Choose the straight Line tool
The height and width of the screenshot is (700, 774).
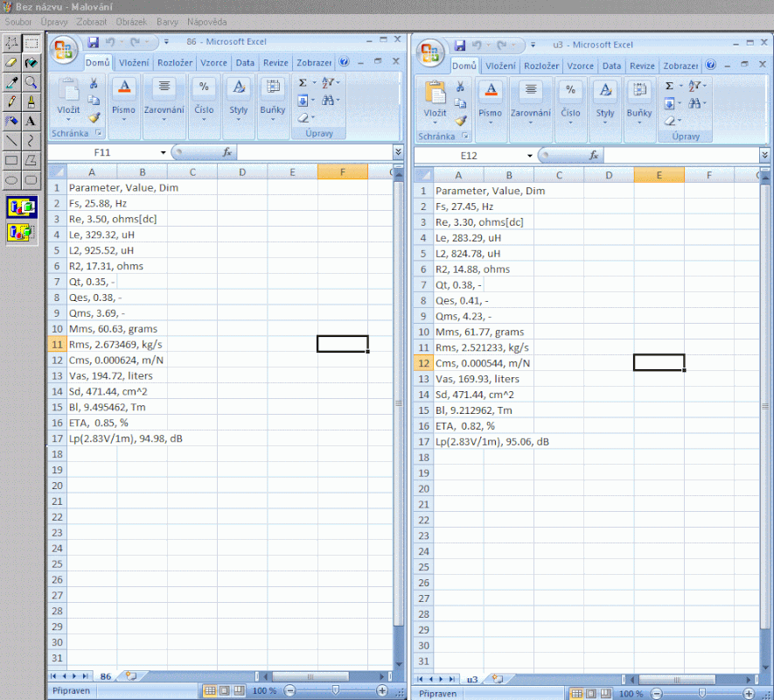coord(11,141)
